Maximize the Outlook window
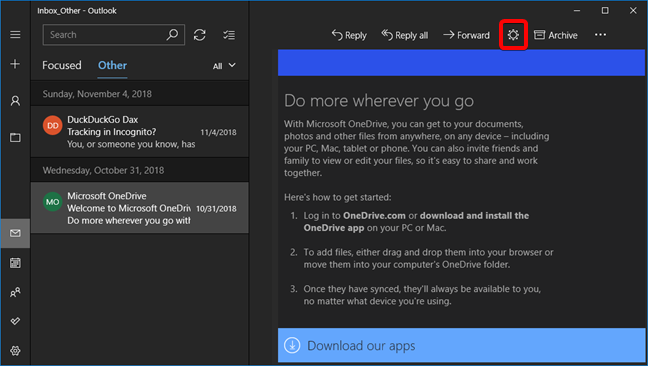This screenshot has height=366, width=648. click(x=605, y=11)
